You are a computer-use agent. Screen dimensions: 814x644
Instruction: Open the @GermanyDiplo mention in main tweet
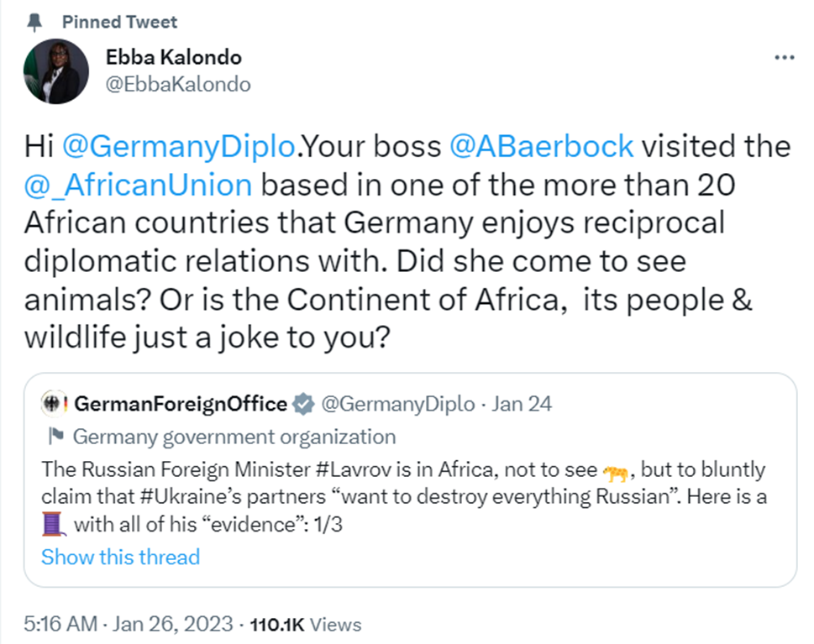click(x=179, y=147)
